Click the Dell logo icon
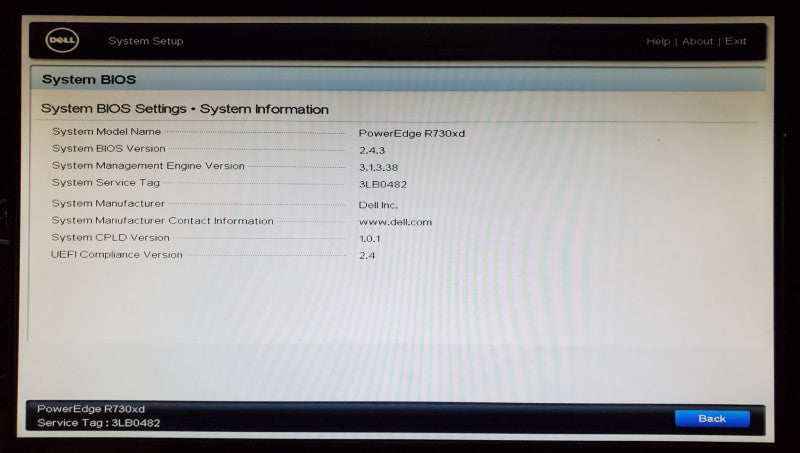The image size is (800, 453). click(x=62, y=40)
